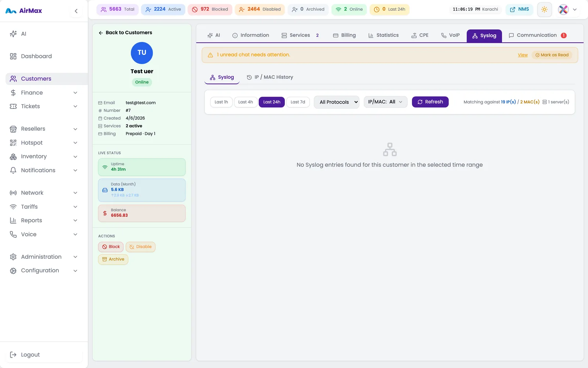The height and width of the screenshot is (368, 588).
Task: Filter by Last 24h customers
Action: pyautogui.click(x=389, y=9)
